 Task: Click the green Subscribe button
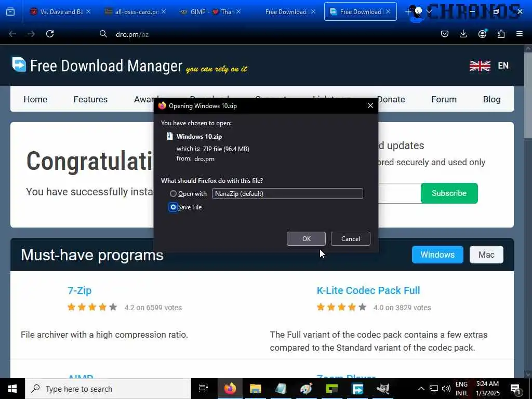449,193
